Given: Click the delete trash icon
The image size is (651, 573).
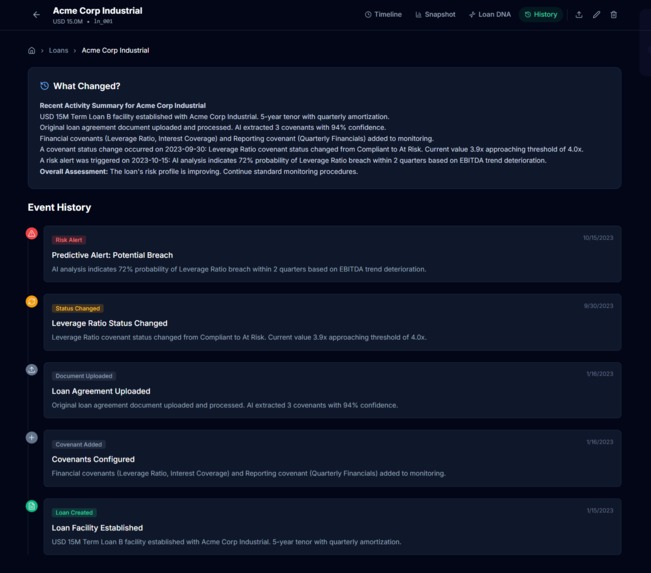Looking at the screenshot, I should 614,15.
